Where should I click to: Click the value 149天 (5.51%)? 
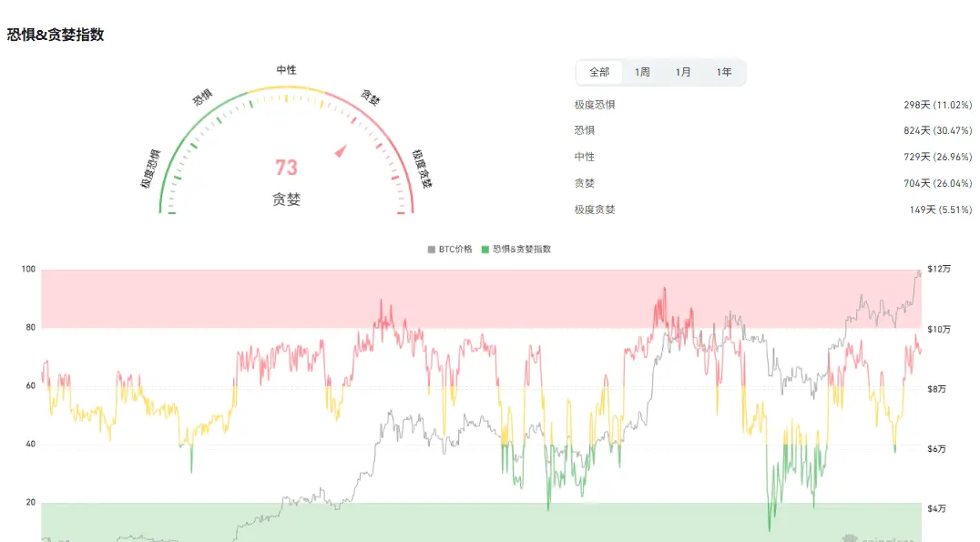pyautogui.click(x=941, y=210)
